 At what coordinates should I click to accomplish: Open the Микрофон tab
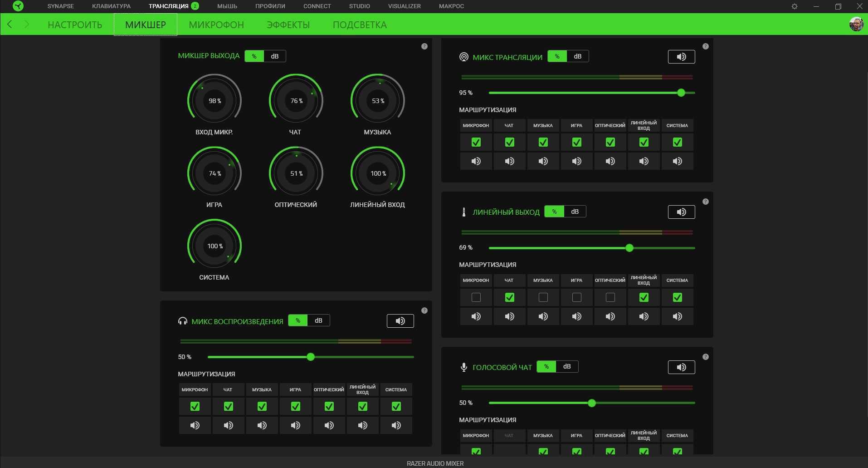pos(216,25)
